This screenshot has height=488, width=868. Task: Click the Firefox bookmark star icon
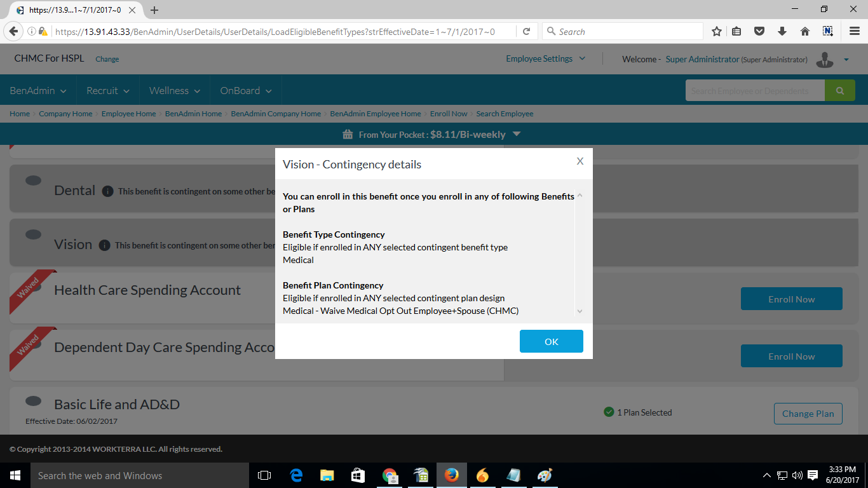(x=716, y=31)
